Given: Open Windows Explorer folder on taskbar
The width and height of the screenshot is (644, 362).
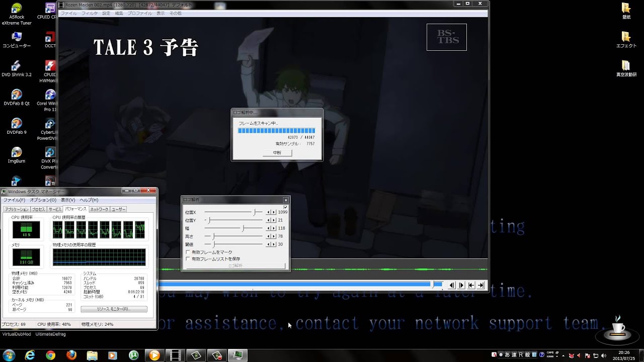Looking at the screenshot, I should pyautogui.click(x=92, y=355).
